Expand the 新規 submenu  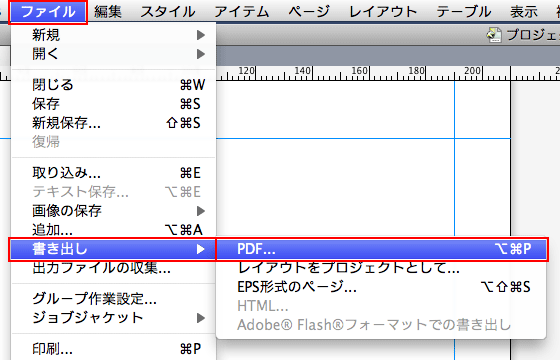[114, 35]
